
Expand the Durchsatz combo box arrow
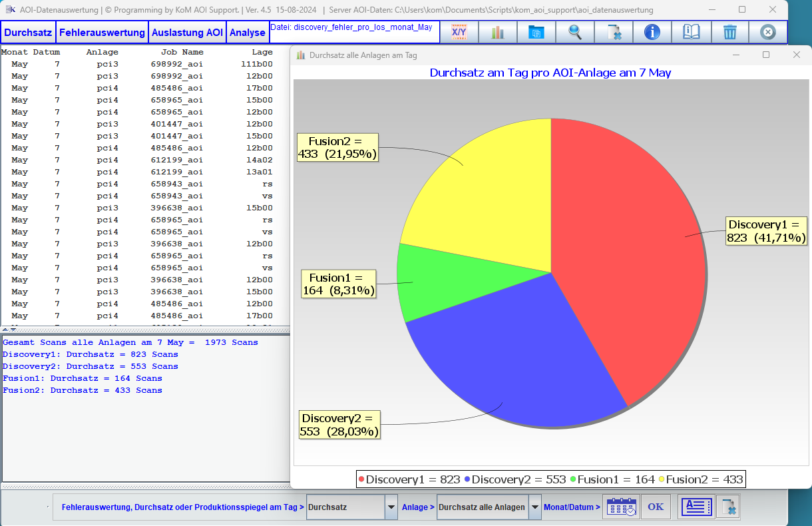(x=391, y=507)
